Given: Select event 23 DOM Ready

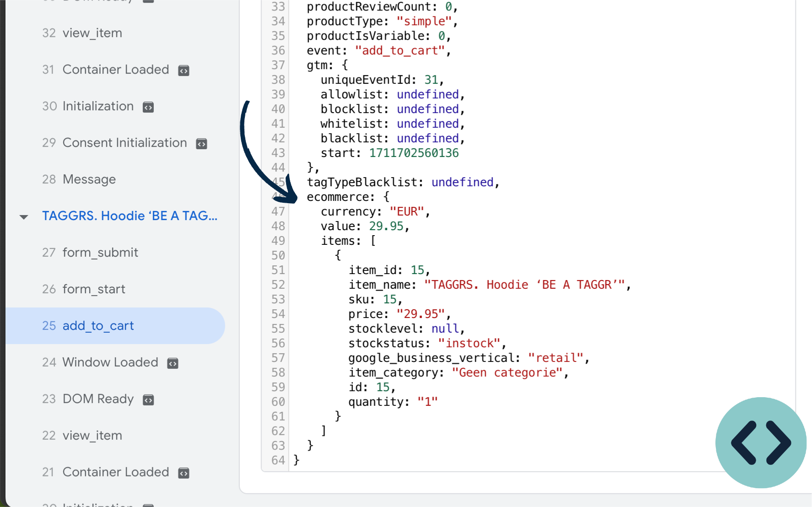Looking at the screenshot, I should coord(88,399).
